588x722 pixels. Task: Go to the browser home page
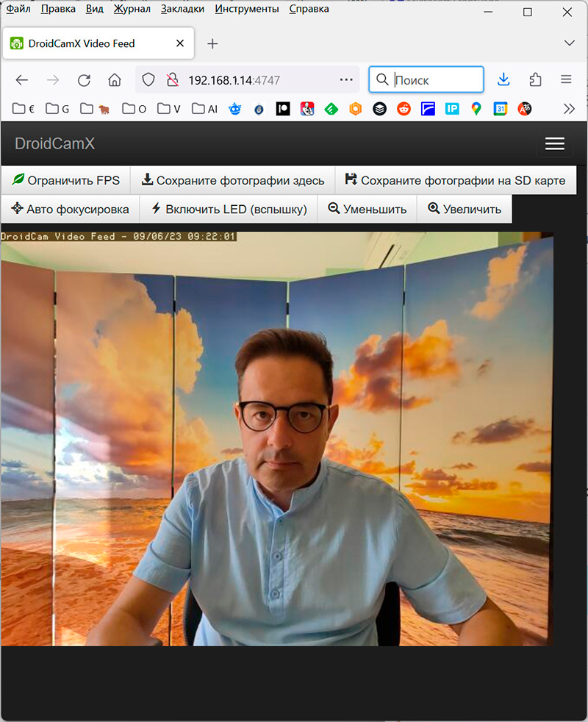point(114,80)
